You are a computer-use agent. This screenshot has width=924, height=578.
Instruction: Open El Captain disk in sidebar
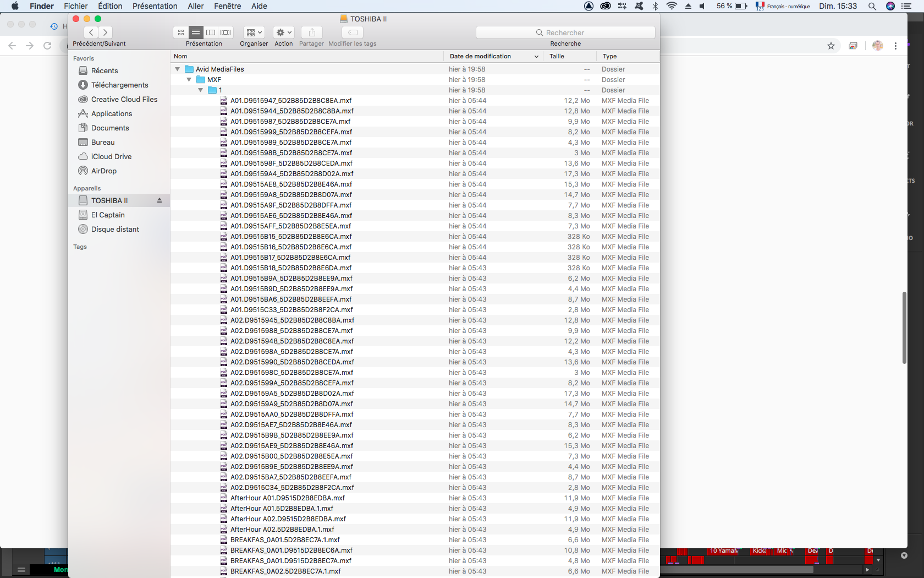click(108, 215)
